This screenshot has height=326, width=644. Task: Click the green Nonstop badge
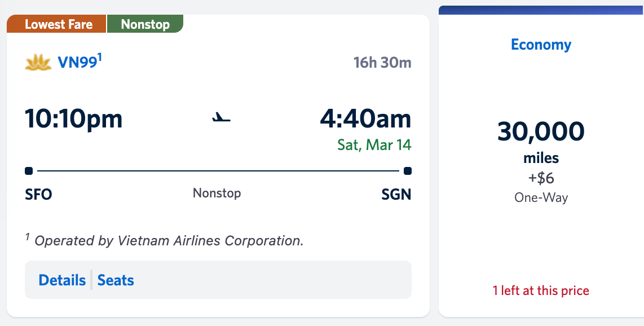pos(145,24)
